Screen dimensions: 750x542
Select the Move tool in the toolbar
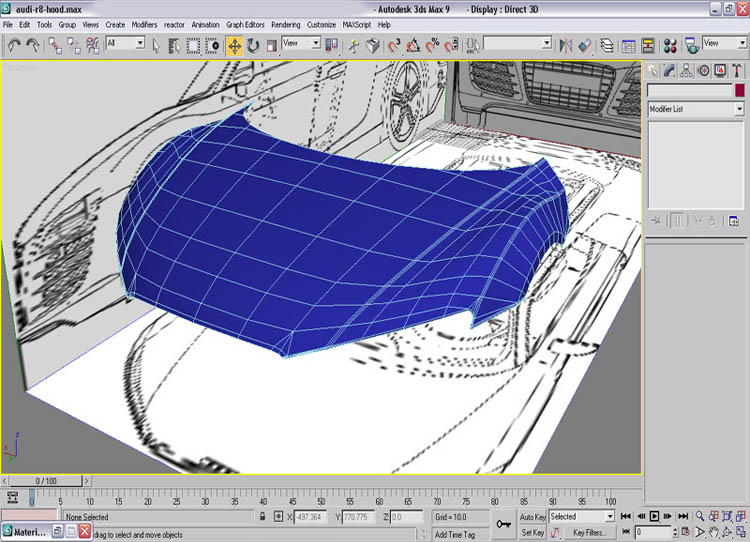point(234,45)
